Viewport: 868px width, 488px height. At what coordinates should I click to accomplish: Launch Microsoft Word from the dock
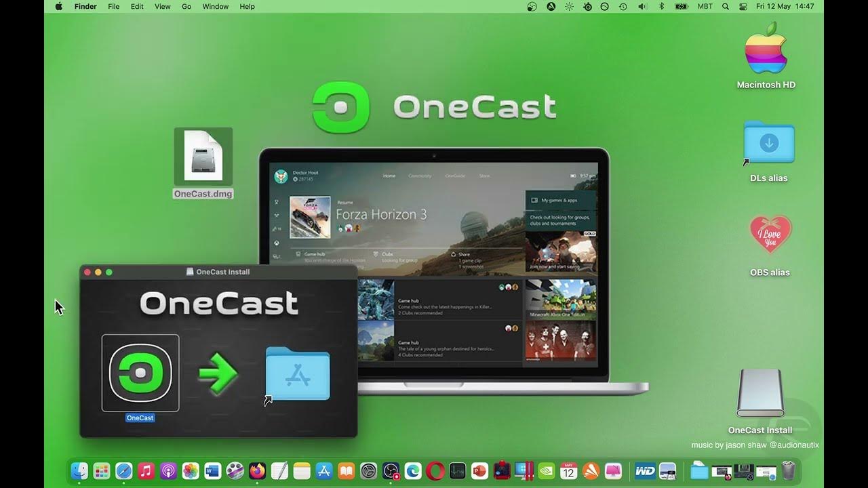[213, 470]
